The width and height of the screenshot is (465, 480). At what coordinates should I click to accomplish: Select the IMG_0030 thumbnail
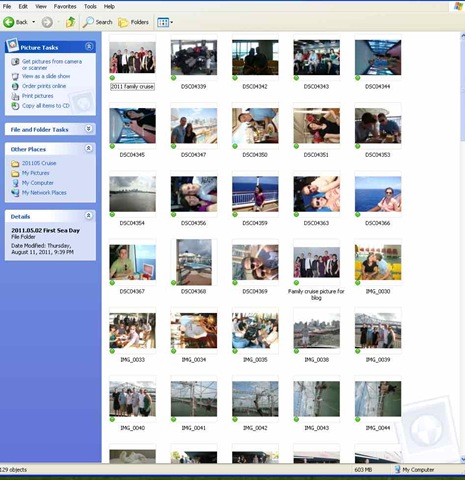378,262
